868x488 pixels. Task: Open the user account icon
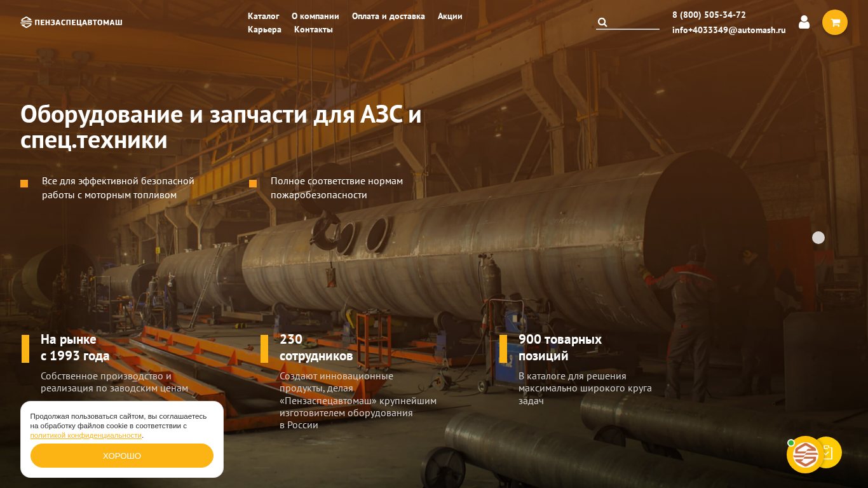coord(804,22)
